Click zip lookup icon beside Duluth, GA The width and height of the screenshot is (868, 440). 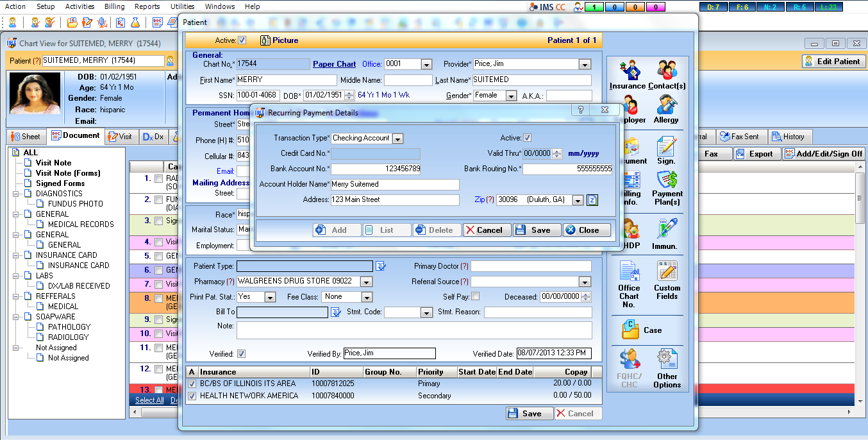(x=592, y=200)
